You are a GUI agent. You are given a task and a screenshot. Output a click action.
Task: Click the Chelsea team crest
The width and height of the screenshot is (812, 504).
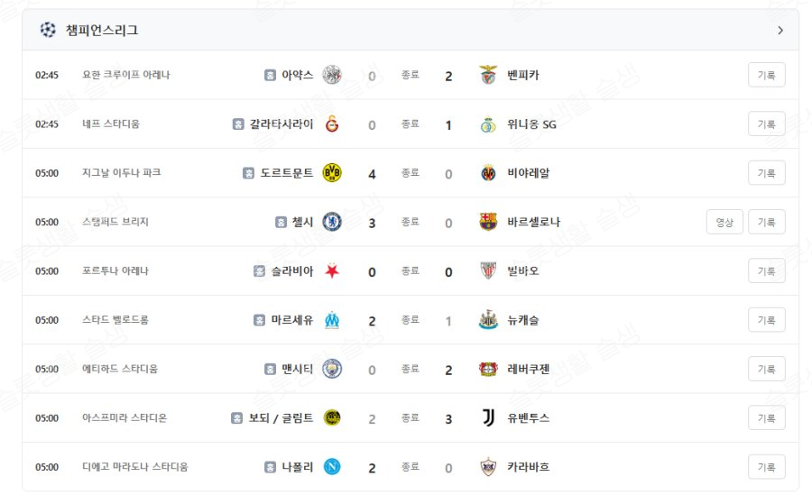click(332, 222)
